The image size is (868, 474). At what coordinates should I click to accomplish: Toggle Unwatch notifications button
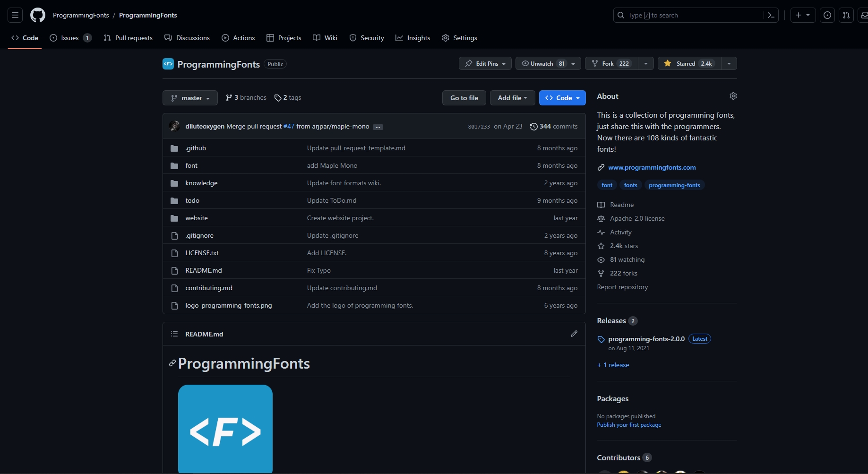548,63
